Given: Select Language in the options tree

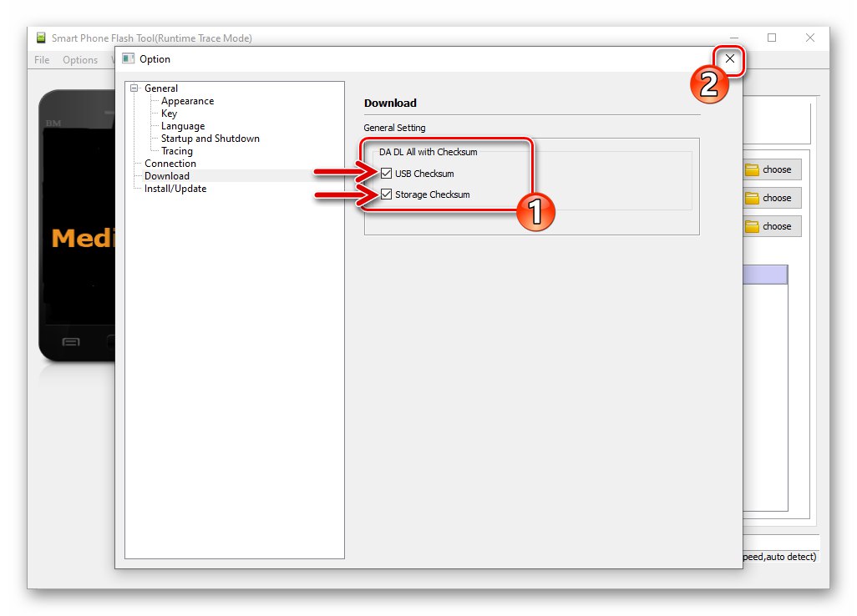Looking at the screenshot, I should pos(183,126).
